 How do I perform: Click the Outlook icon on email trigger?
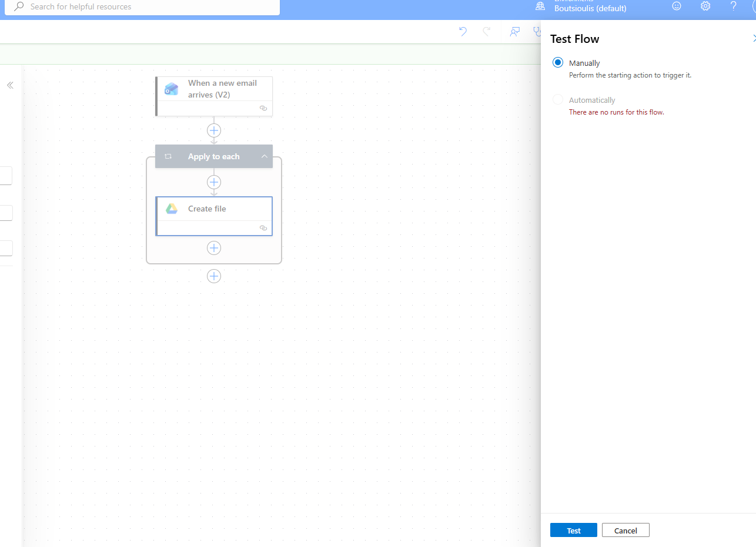tap(172, 89)
